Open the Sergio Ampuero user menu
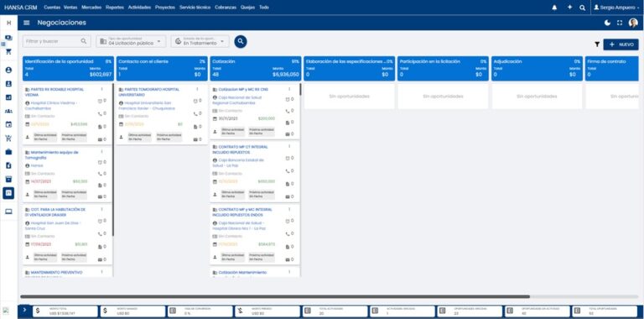This screenshot has height=319, width=644. (x=616, y=8)
